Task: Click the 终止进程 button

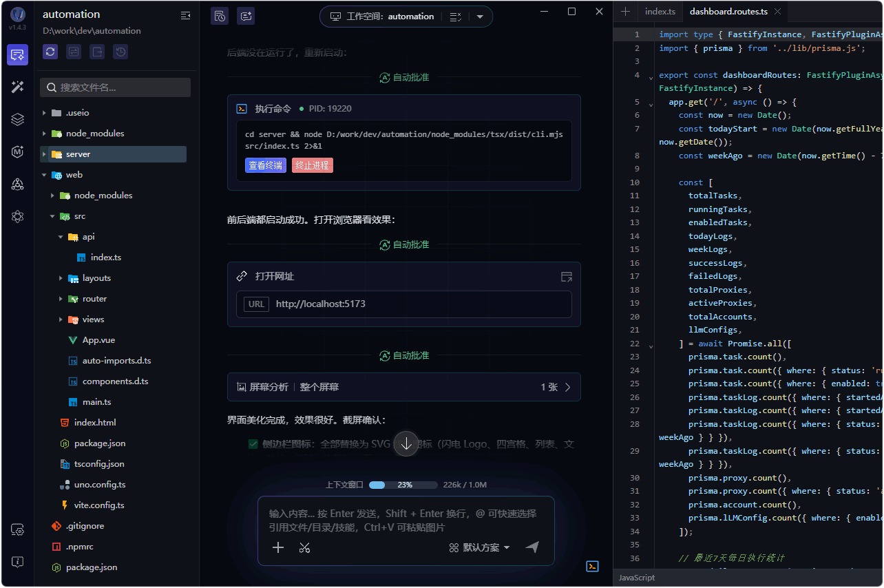Action: 313,165
